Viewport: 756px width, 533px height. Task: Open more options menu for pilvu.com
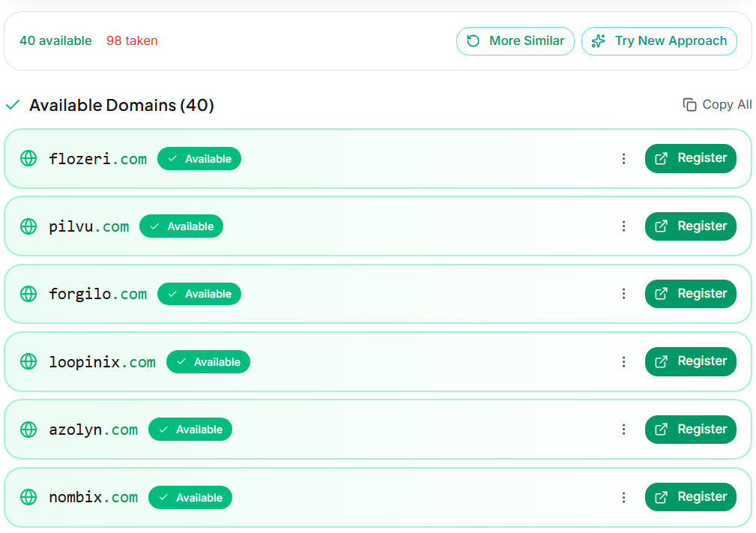tap(623, 226)
